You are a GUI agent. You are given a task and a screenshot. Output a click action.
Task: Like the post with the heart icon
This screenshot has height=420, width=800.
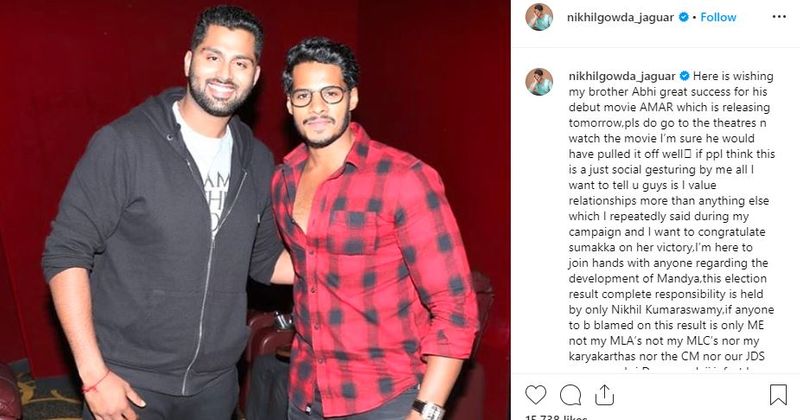[536, 395]
